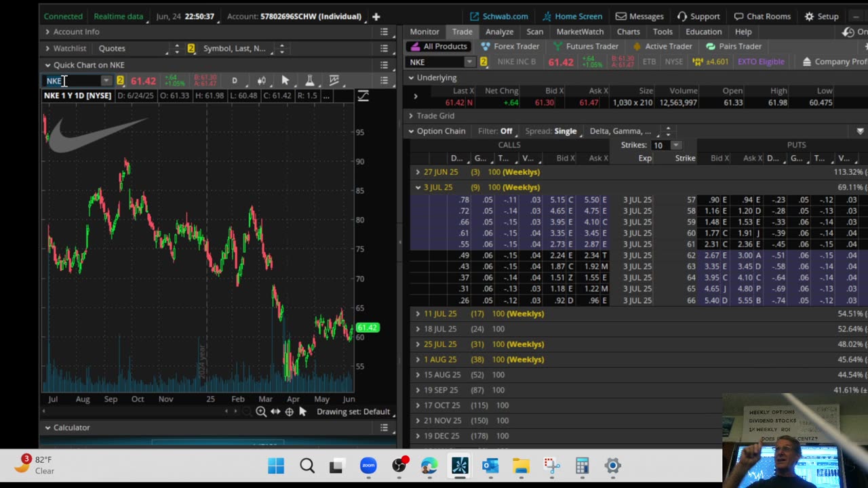Open the studies flask icon
This screenshot has height=488, width=868.
pyautogui.click(x=309, y=81)
